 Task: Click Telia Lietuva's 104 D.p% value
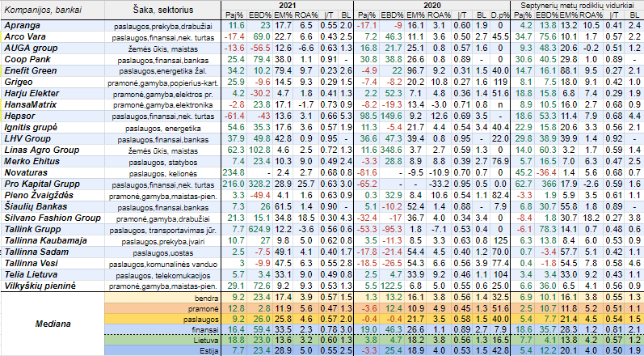pyautogui.click(x=500, y=274)
